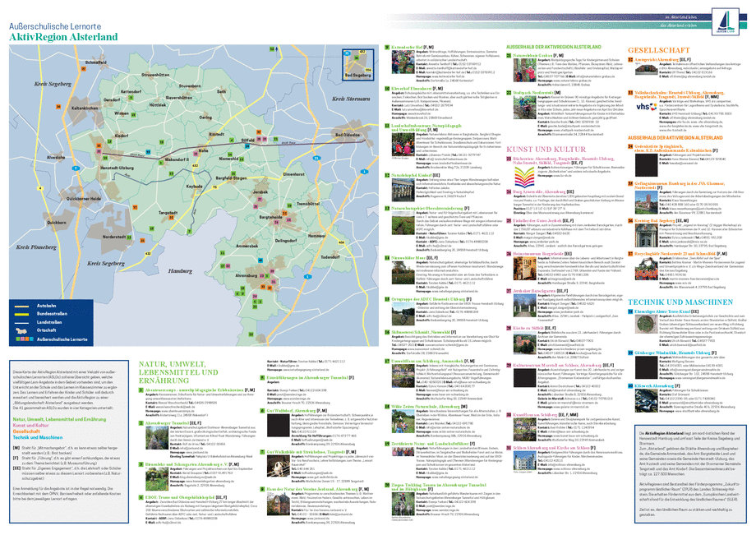Click the orange number 32 square by Amtsgericht Ahrensburg
Viewport: 756px width, 535px height.
[630, 60]
